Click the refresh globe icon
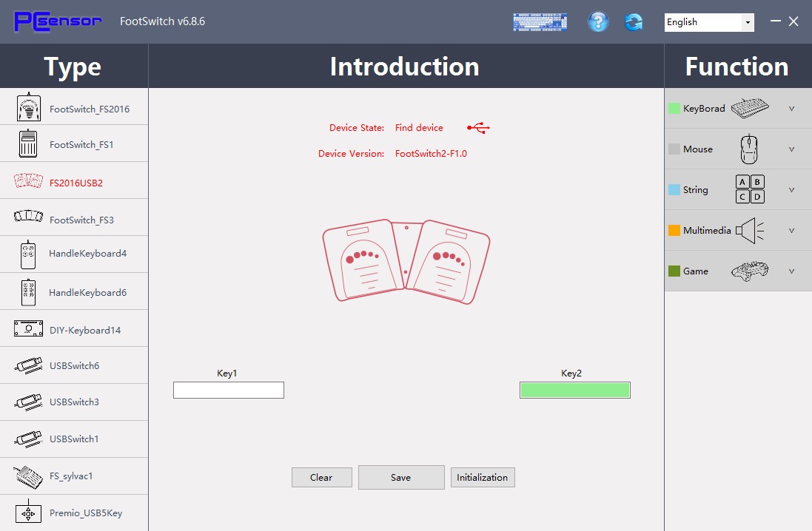 click(634, 22)
